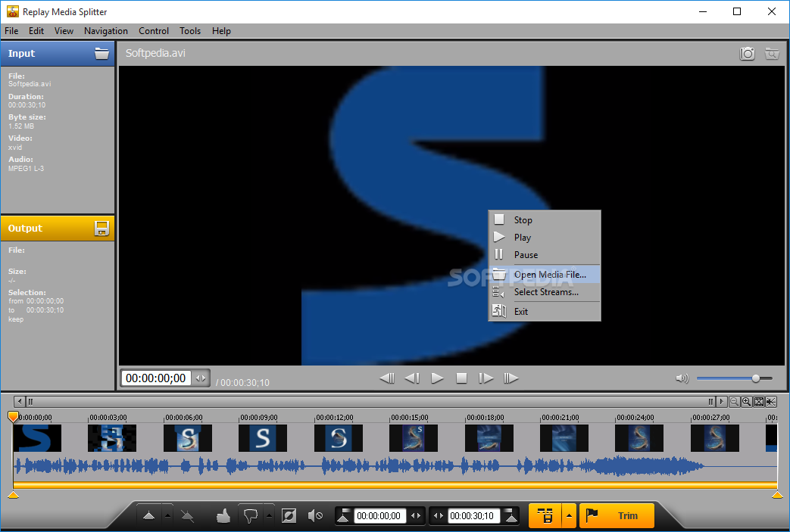Click right orange selection boundary marker
Screen dimensions: 790x532
[777, 495]
